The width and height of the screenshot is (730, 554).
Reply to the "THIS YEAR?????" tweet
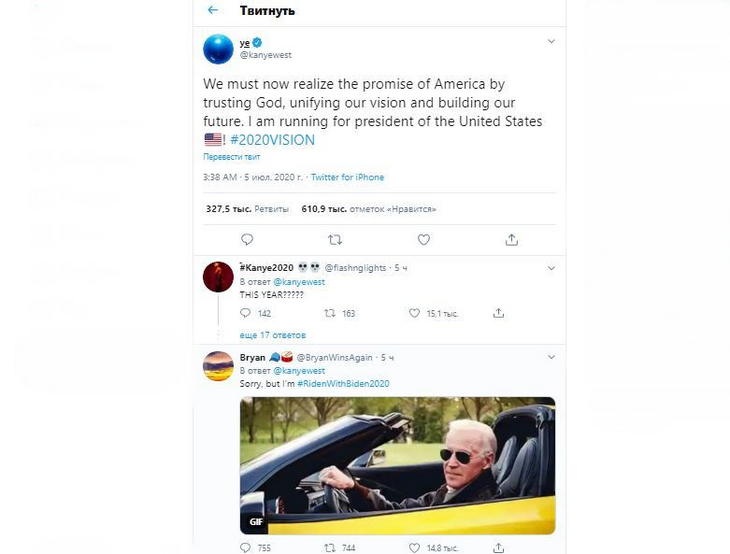246,313
